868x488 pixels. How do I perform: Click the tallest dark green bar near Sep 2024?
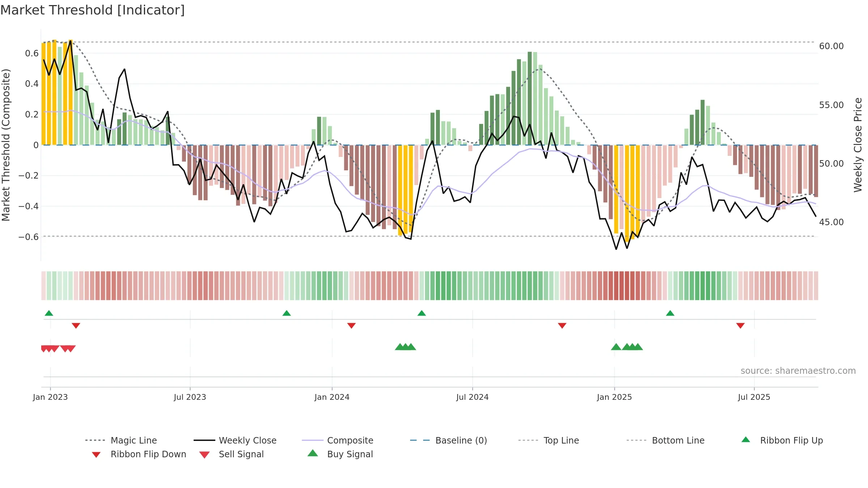point(530,98)
